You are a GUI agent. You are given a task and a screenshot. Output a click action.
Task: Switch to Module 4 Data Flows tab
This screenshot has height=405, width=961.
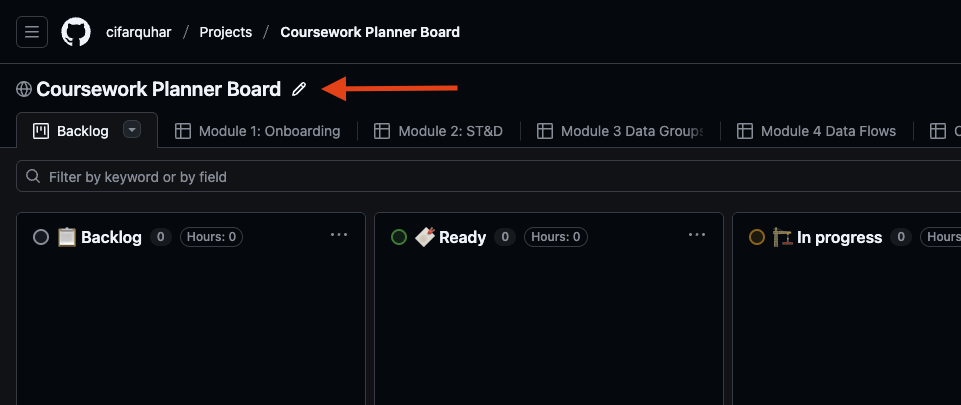point(828,131)
